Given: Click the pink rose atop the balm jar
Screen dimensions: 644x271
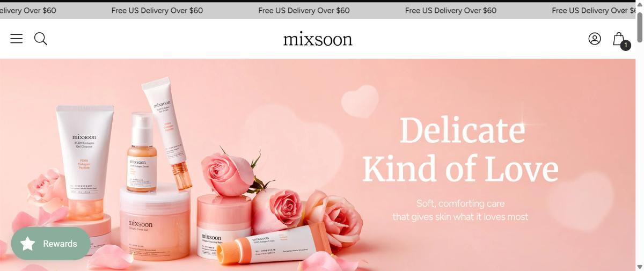Looking at the screenshot, I should coord(229,172).
